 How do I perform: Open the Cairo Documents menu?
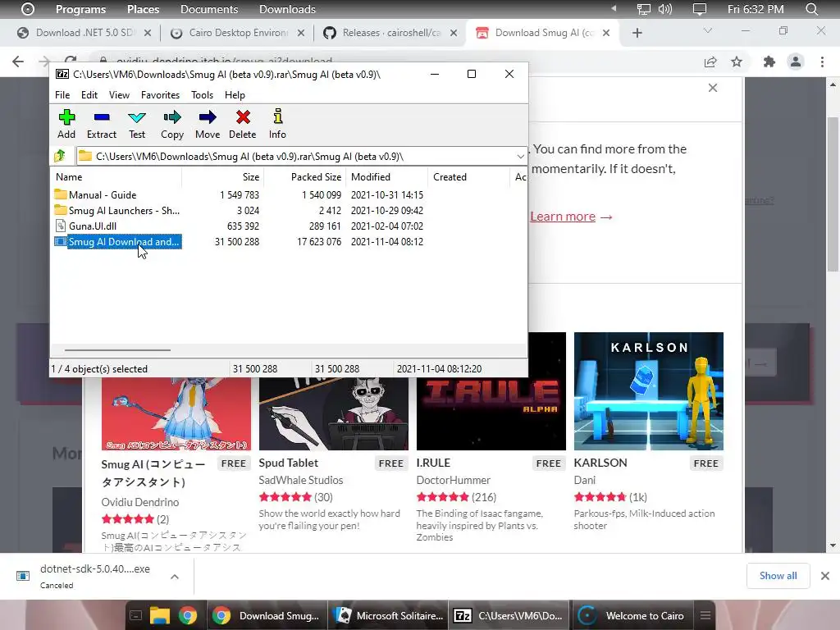pos(209,9)
